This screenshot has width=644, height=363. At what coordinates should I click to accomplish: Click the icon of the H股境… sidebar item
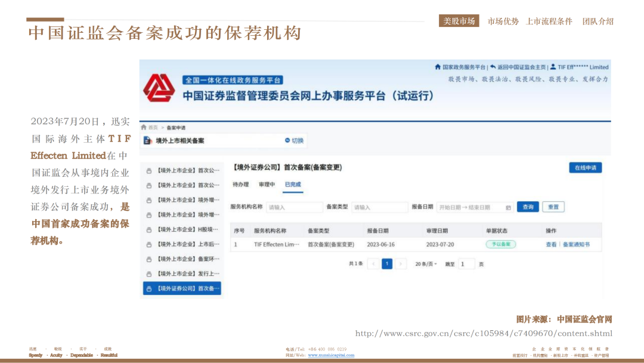point(149,230)
